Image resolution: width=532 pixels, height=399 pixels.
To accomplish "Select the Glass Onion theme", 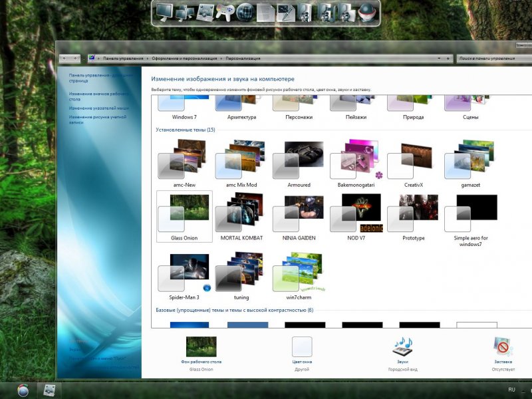I will point(184,217).
